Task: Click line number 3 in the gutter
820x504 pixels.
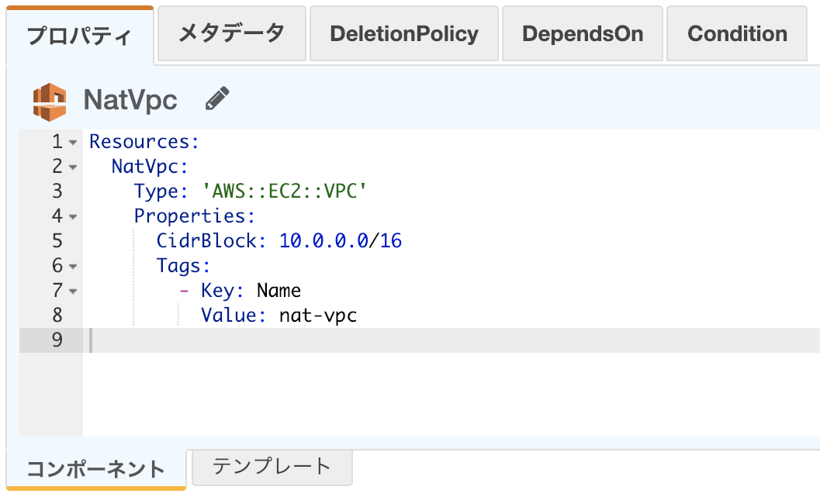Action: coord(57,192)
